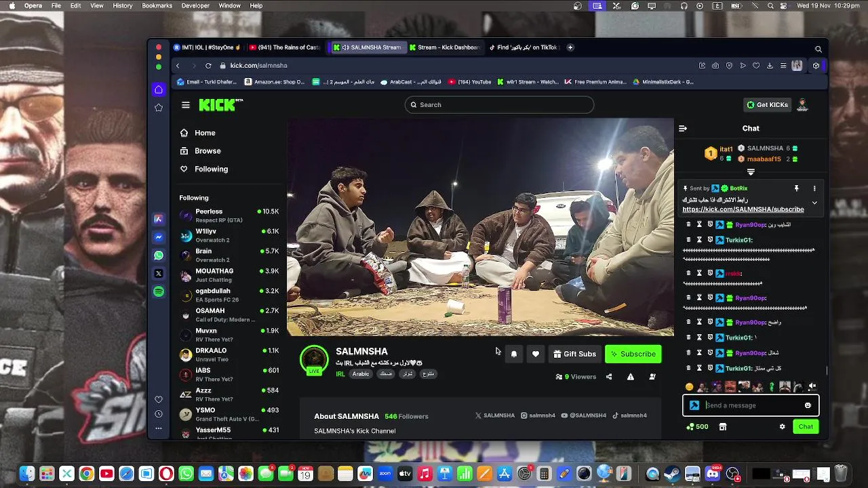
Task: Click the Get KICKs button
Action: pos(767,105)
